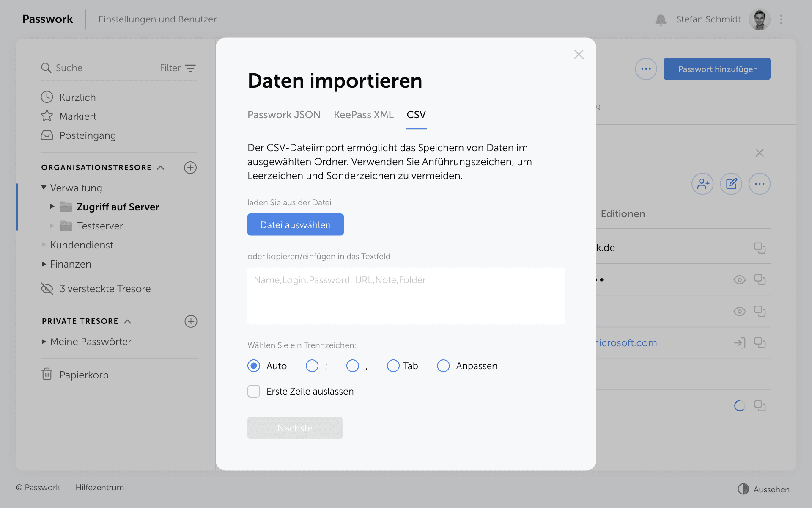The width and height of the screenshot is (812, 508).
Task: Enable Erste Zeile auslassen checkbox
Action: tap(254, 391)
